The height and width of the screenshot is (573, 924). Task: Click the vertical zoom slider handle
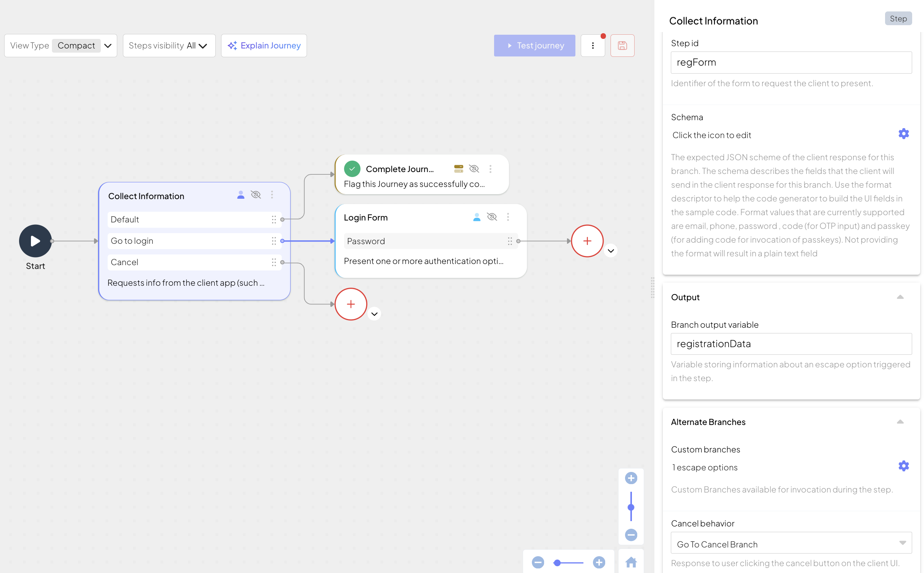pos(631,507)
